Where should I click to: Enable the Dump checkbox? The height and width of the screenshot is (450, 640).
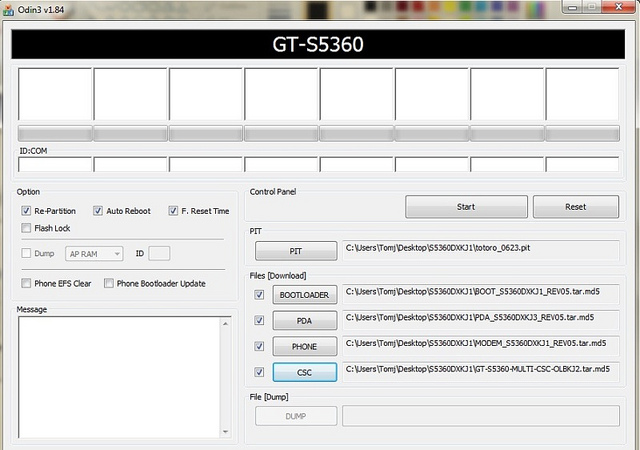click(x=26, y=253)
